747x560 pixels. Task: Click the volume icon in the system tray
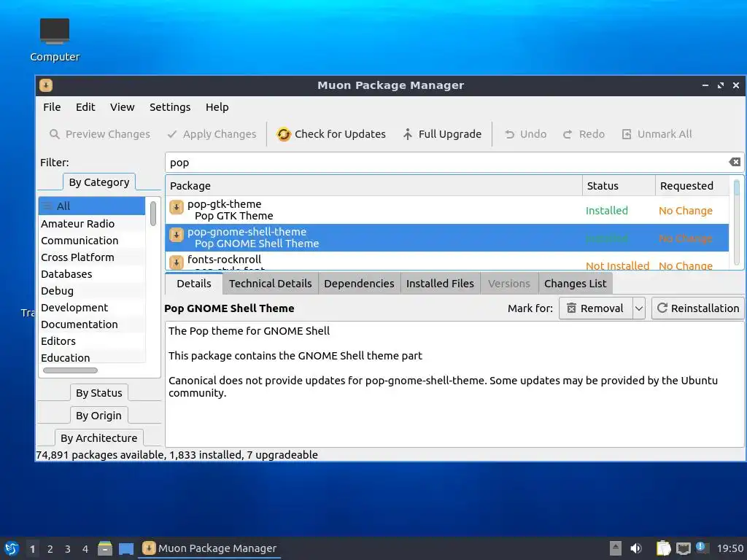pos(635,548)
